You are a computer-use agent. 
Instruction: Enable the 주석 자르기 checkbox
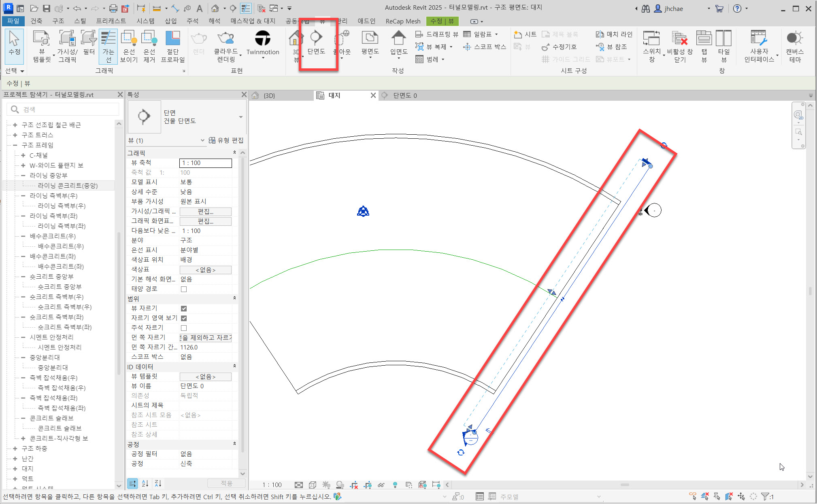pos(184,328)
